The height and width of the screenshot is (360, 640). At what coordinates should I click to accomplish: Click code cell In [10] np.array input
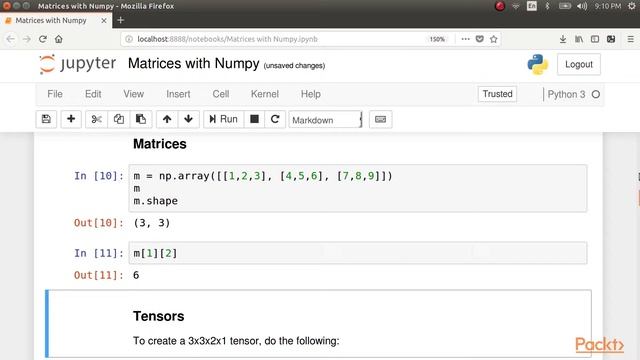pyautogui.click(x=358, y=188)
